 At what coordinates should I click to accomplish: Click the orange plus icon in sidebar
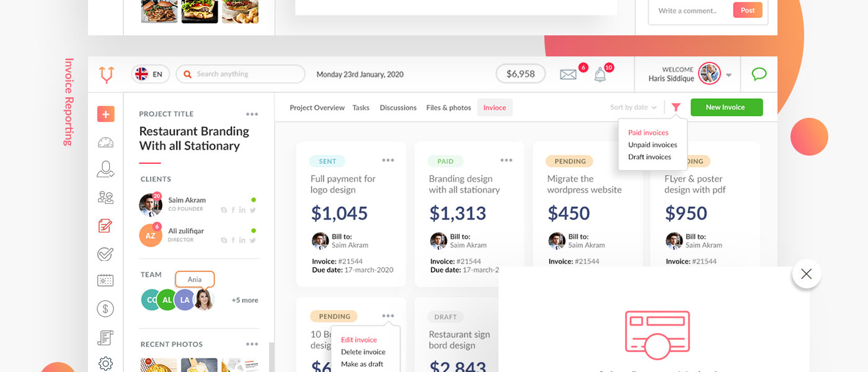coord(105,114)
